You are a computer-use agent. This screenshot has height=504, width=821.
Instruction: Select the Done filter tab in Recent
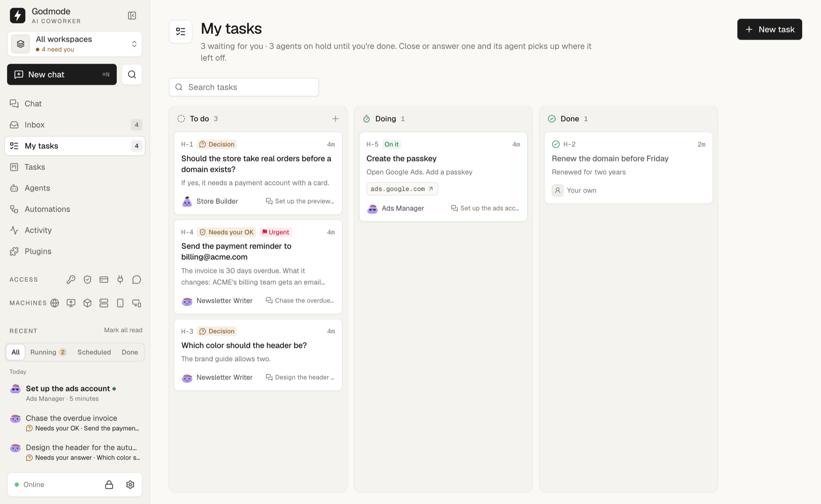130,352
